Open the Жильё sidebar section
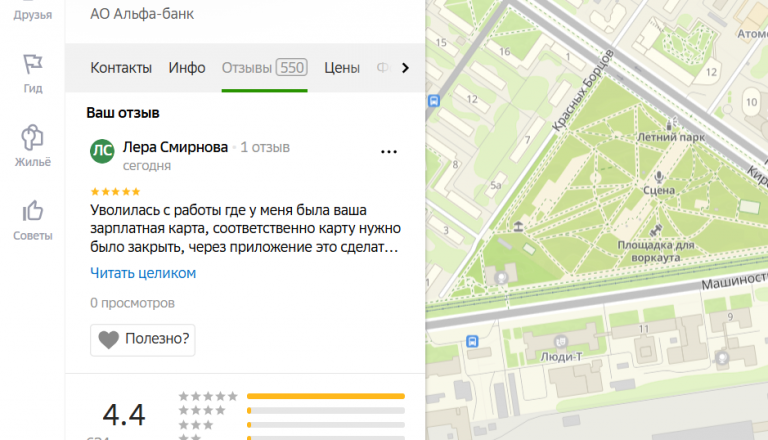This screenshot has width=768, height=440. (x=33, y=146)
